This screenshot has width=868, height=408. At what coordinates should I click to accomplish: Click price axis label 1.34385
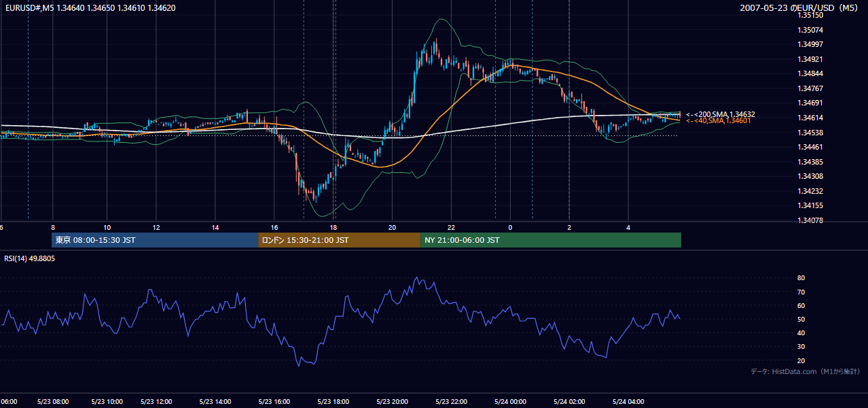pos(810,162)
